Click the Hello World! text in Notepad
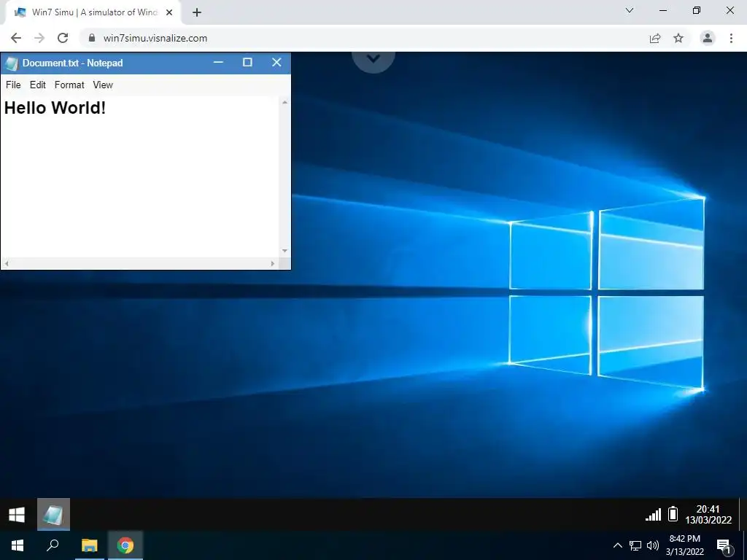Image resolution: width=747 pixels, height=560 pixels. click(55, 108)
